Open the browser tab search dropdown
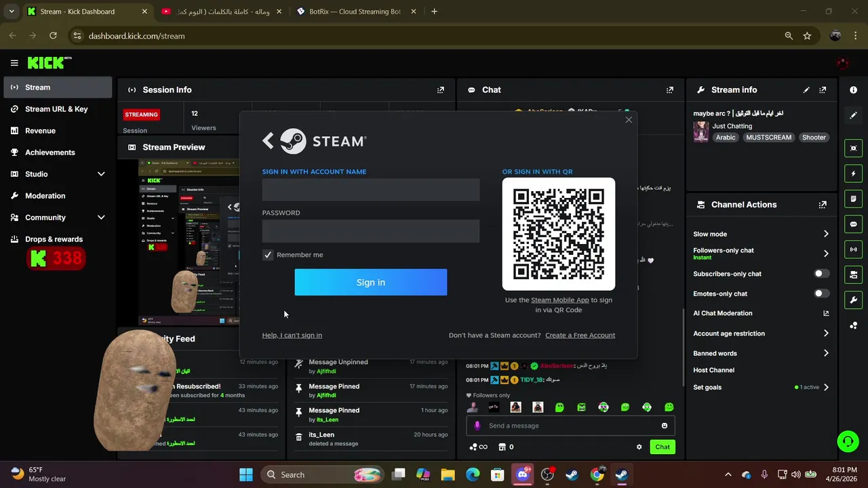This screenshot has width=868, height=488. [12, 12]
